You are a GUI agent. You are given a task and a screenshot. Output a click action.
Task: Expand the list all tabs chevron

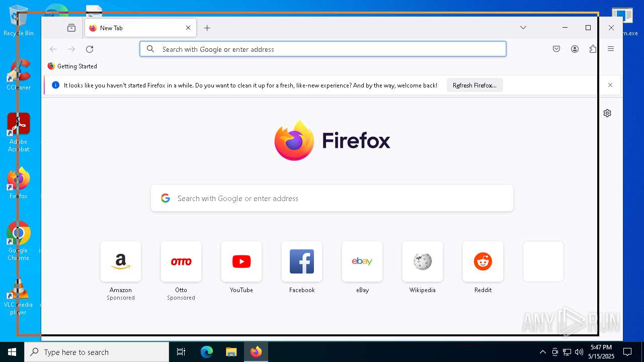[523, 28]
